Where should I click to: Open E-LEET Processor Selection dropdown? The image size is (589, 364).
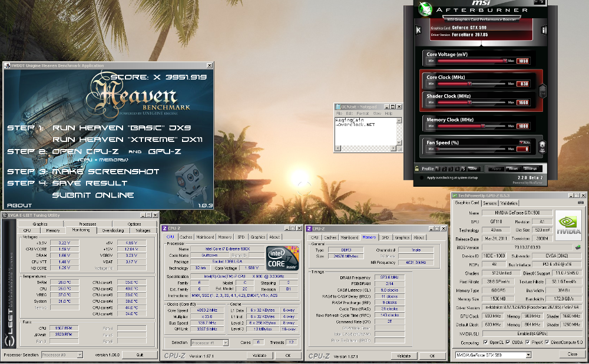[80, 355]
